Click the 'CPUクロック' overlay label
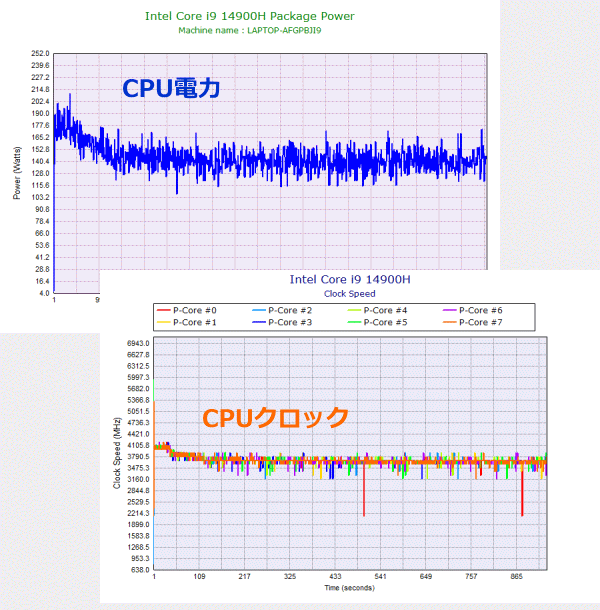Image resolution: width=600 pixels, height=610 pixels. click(275, 418)
